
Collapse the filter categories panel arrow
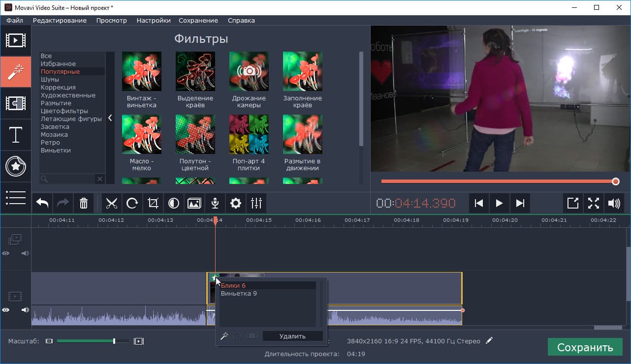pos(110,118)
